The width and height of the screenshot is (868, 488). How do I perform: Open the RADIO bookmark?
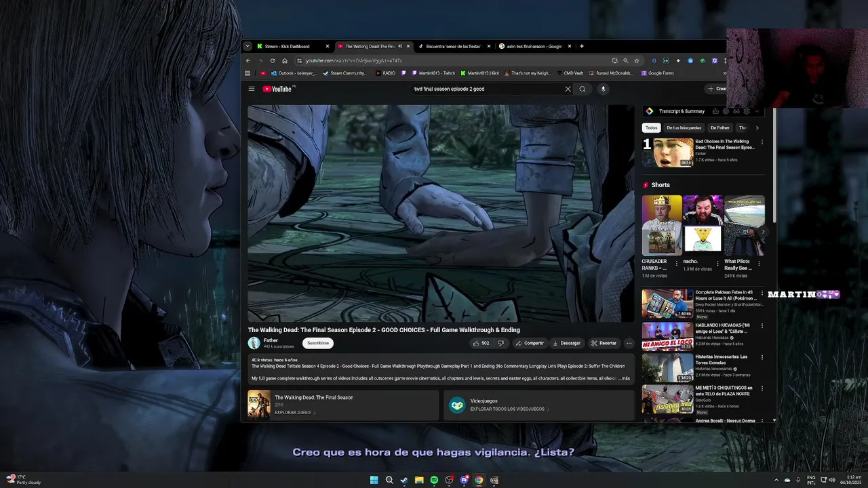tap(385, 73)
